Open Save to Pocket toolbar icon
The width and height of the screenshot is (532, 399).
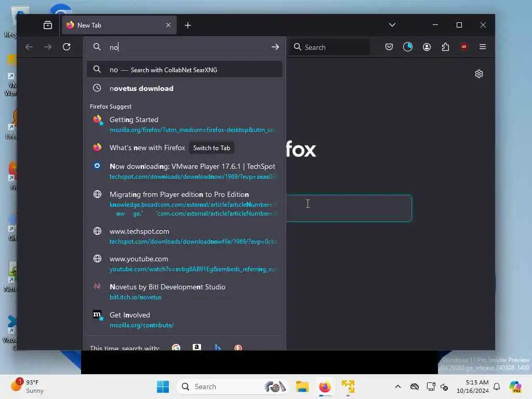[x=389, y=47]
